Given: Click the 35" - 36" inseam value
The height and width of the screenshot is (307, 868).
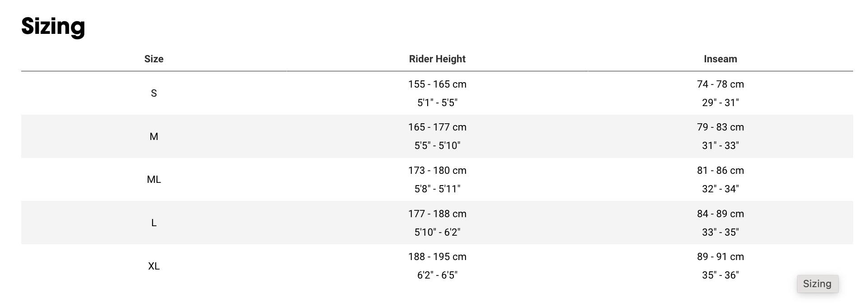Looking at the screenshot, I should click(x=720, y=275).
